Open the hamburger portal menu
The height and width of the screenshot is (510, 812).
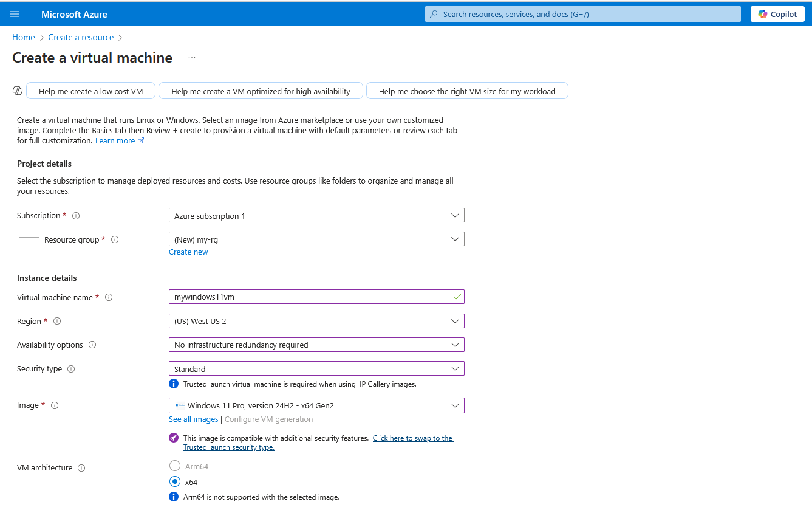[x=15, y=14]
